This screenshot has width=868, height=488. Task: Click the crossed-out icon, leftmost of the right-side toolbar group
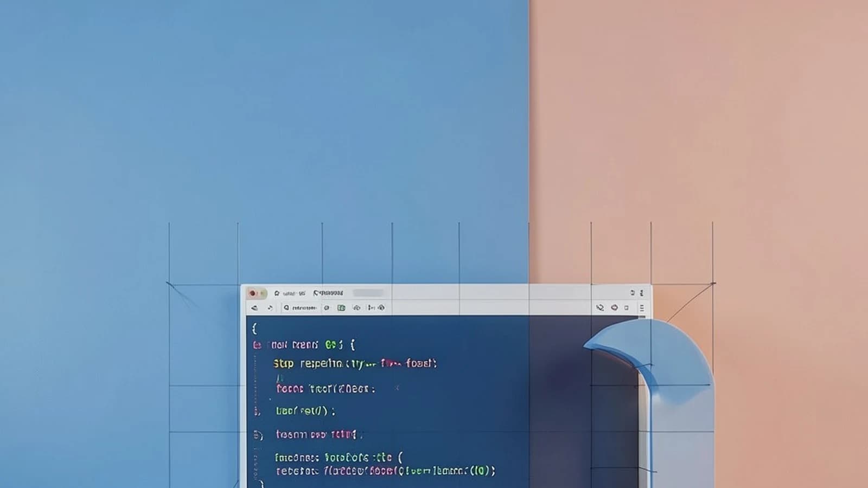(x=600, y=307)
